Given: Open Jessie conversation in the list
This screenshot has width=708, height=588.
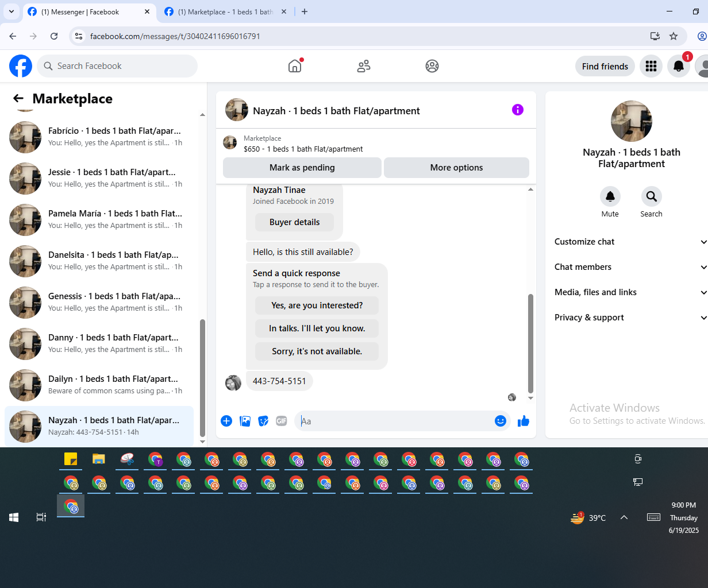Looking at the screenshot, I should (x=99, y=178).
